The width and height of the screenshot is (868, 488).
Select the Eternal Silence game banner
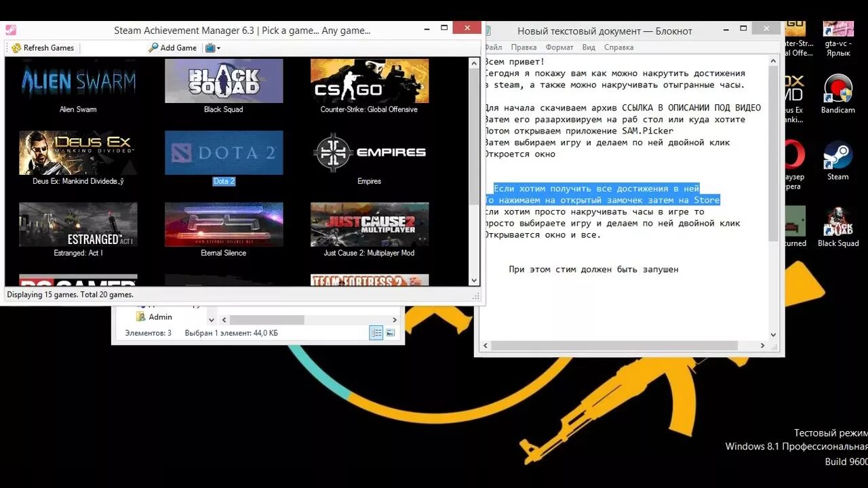[224, 224]
